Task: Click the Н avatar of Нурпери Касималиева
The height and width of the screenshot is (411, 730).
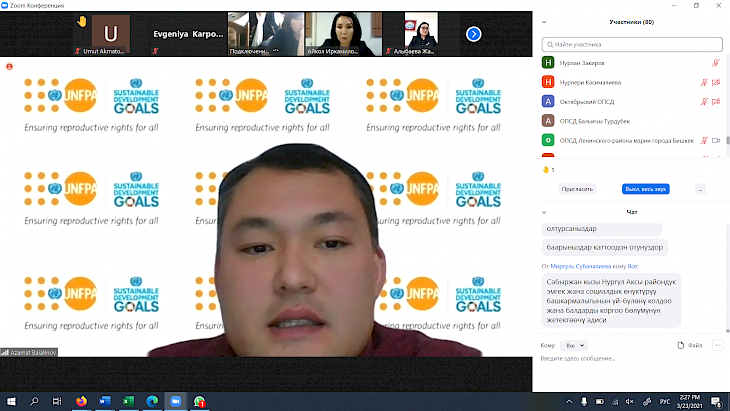Action: click(x=548, y=82)
